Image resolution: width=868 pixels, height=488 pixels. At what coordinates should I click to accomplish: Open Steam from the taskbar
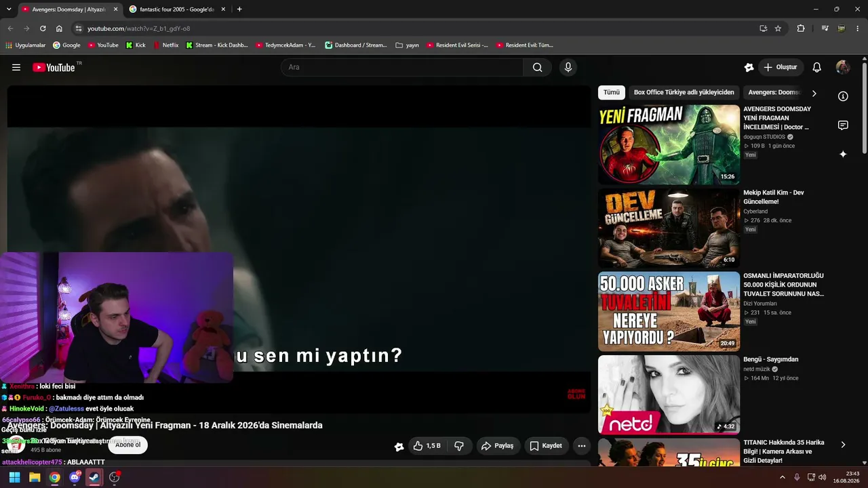pyautogui.click(x=94, y=477)
